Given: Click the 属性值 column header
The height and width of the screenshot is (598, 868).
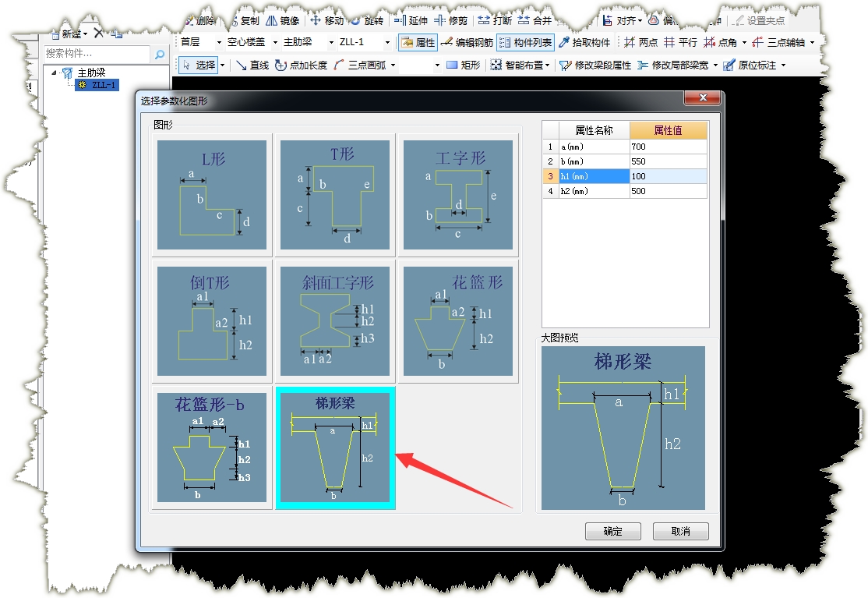Looking at the screenshot, I should 669,130.
